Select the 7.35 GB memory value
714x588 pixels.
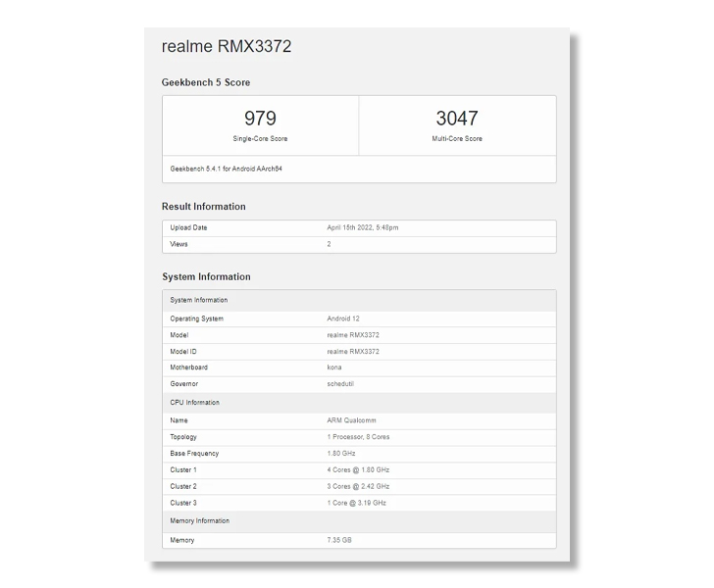click(x=338, y=540)
